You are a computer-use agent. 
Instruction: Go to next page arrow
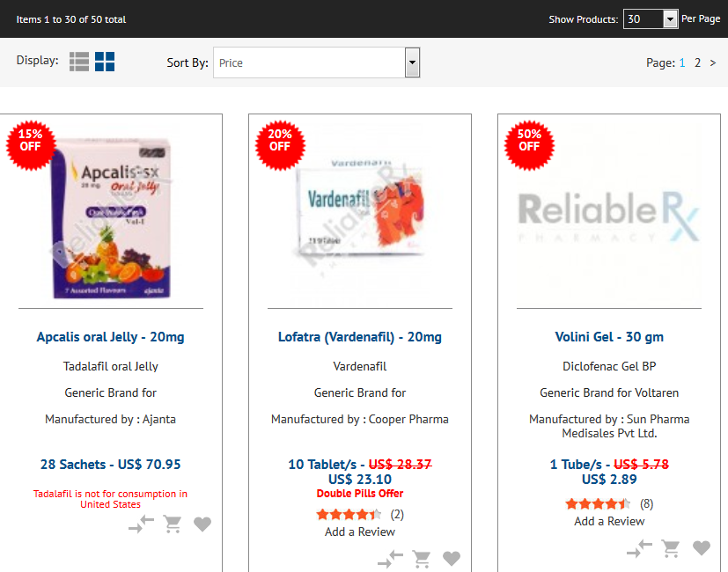[x=713, y=62]
